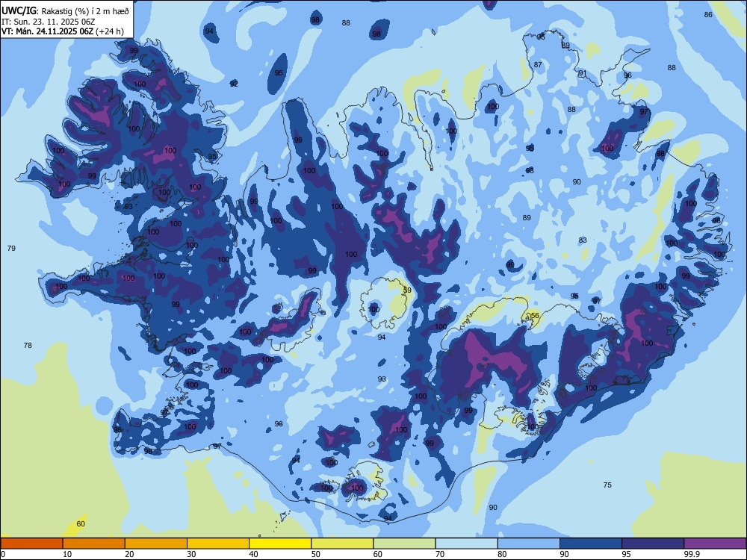Click the legend tick label '50'

click(316, 554)
